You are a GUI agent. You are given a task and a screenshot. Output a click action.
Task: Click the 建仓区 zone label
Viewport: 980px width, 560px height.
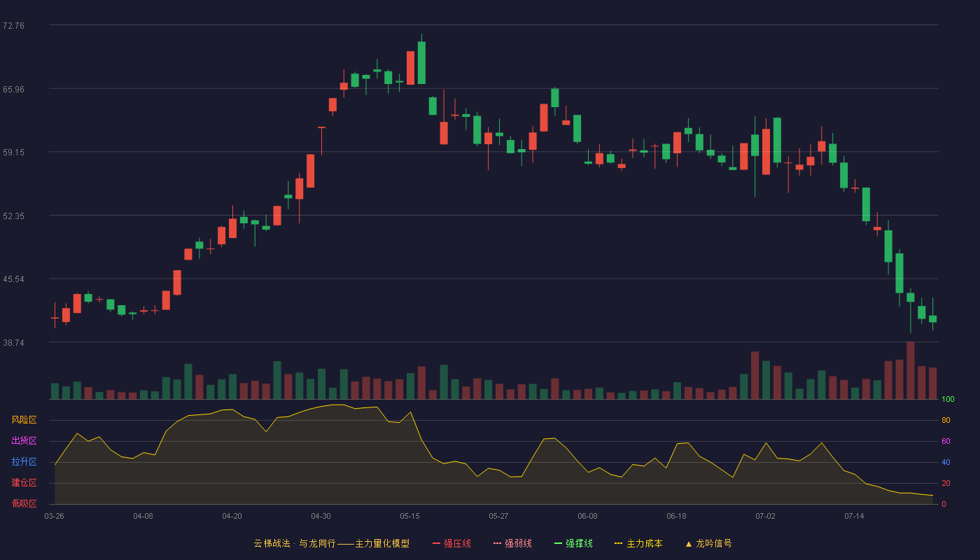[x=24, y=483]
